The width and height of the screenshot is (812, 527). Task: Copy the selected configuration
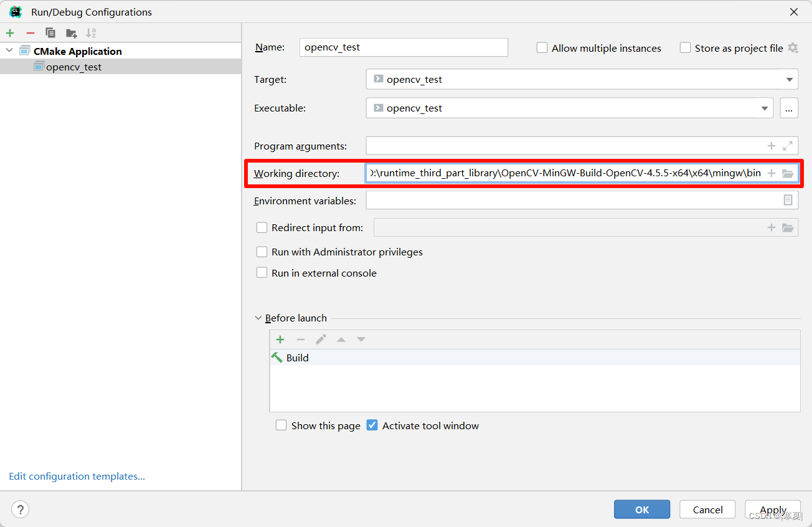[50, 33]
